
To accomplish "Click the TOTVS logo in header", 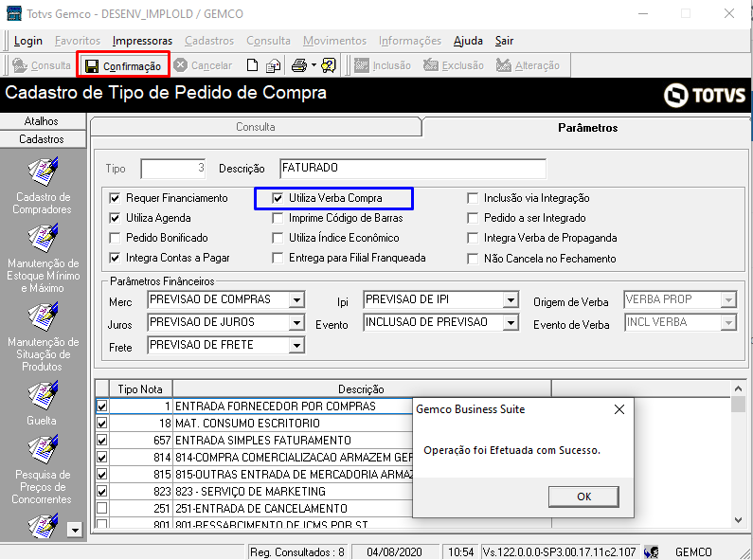I will point(705,95).
